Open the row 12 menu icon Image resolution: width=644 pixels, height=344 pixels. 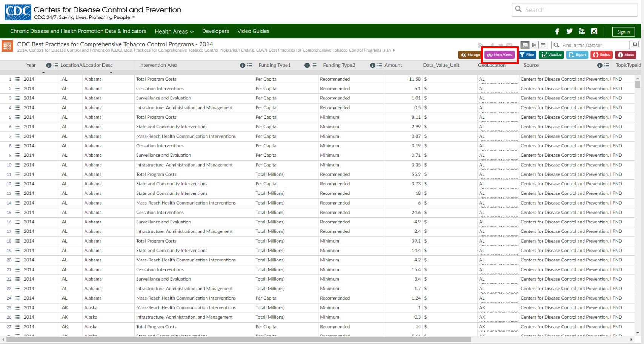click(17, 184)
